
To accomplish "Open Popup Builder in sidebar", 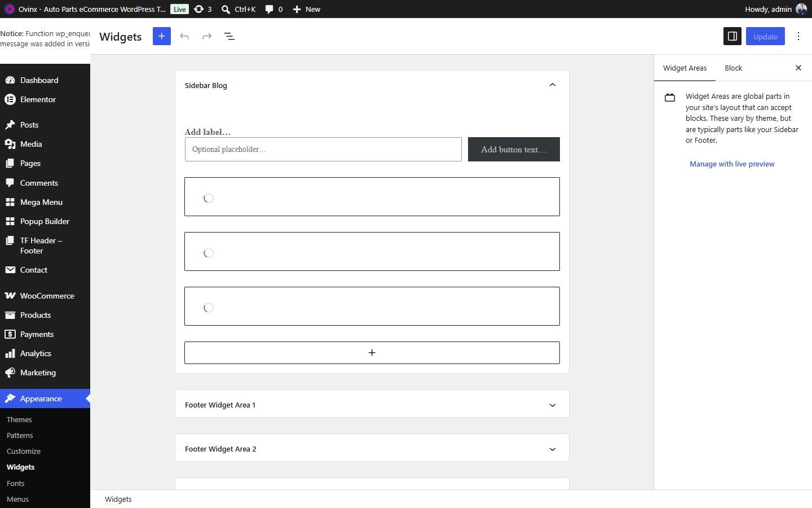I will 45,221.
